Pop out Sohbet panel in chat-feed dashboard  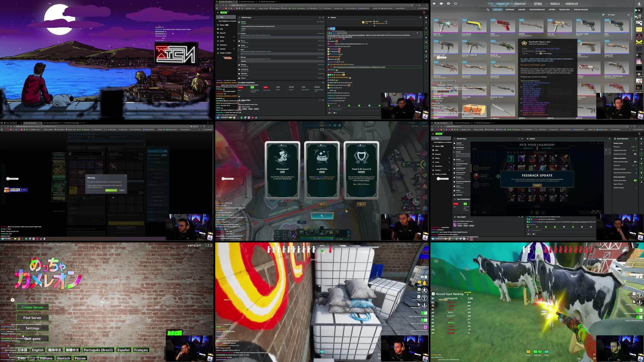point(420,18)
